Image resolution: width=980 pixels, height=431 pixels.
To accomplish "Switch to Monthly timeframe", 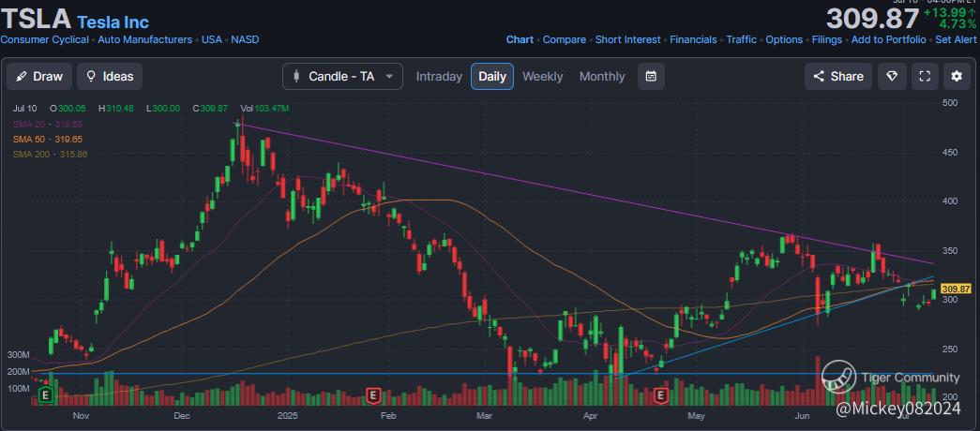I will pyautogui.click(x=602, y=76).
